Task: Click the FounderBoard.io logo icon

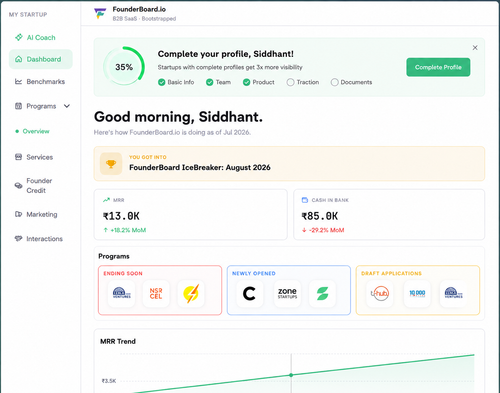Action: (100, 13)
